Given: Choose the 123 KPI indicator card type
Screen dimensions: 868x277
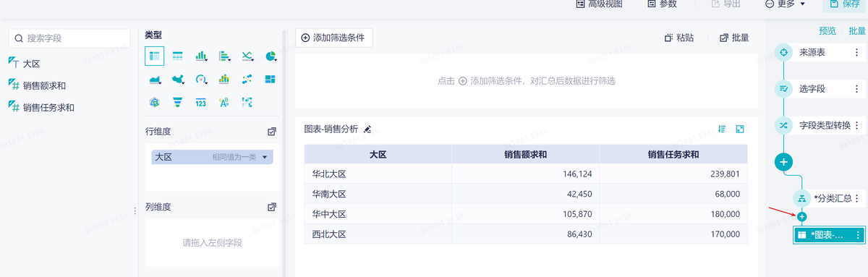Looking at the screenshot, I should pos(201,102).
